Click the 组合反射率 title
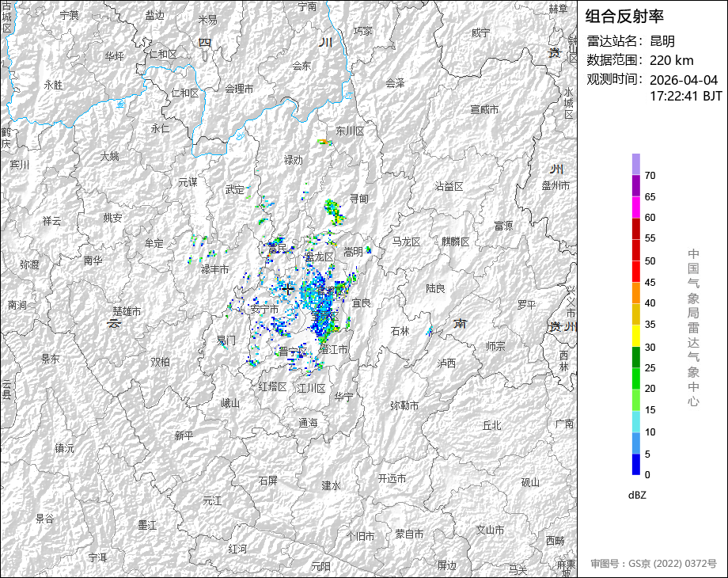728x578 pixels. pyautogui.click(x=624, y=17)
